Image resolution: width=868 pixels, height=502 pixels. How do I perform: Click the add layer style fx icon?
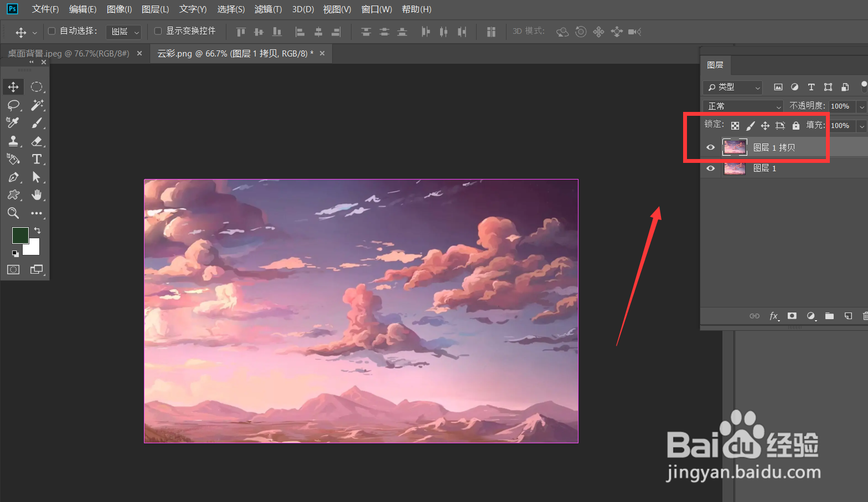point(774,316)
